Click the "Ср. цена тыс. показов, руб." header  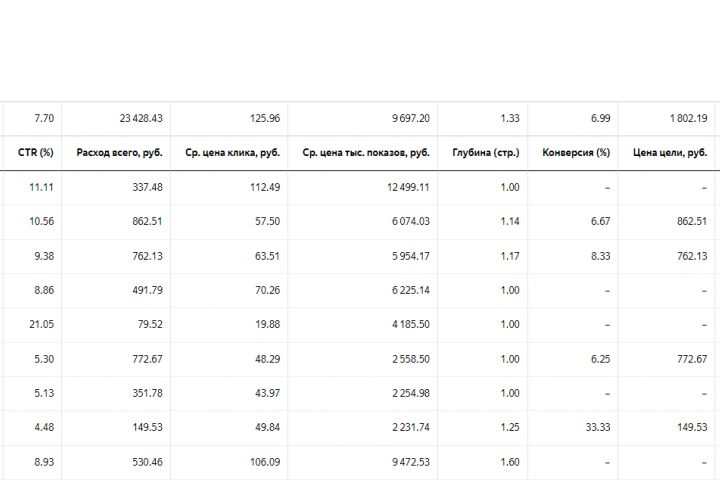click(366, 153)
